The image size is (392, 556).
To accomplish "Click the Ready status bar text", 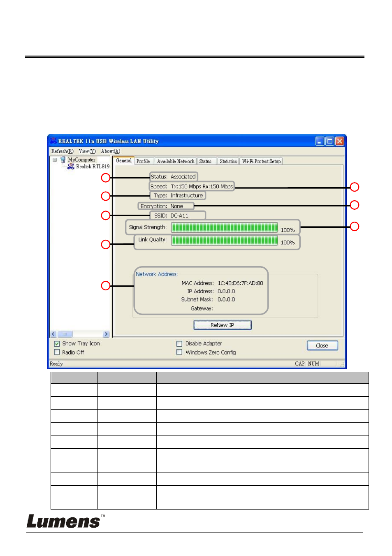I will coord(56,364).
